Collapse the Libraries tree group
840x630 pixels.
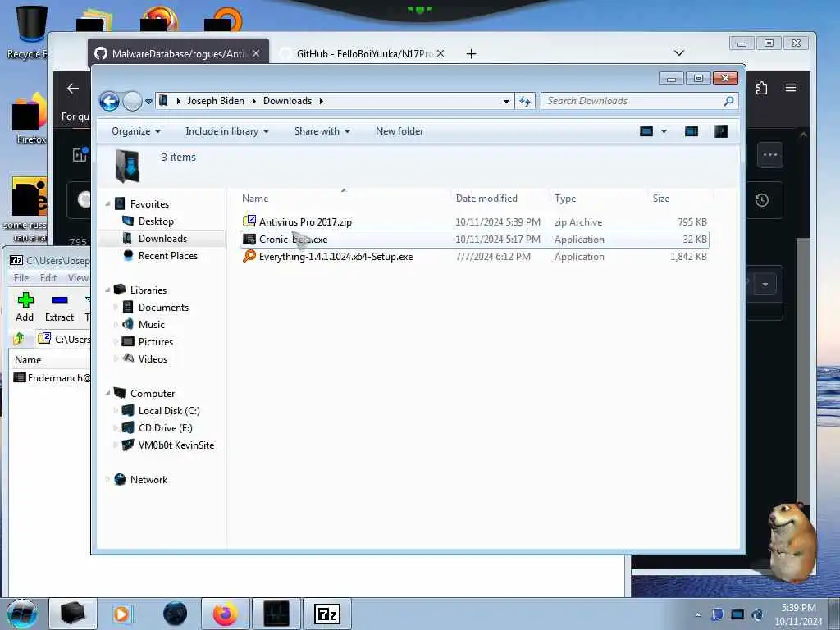point(107,290)
